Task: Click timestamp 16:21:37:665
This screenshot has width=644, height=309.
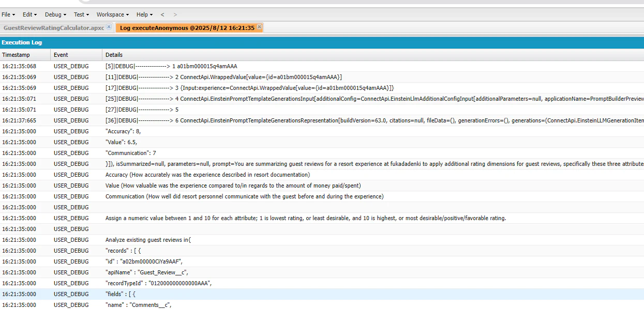Action: point(19,120)
